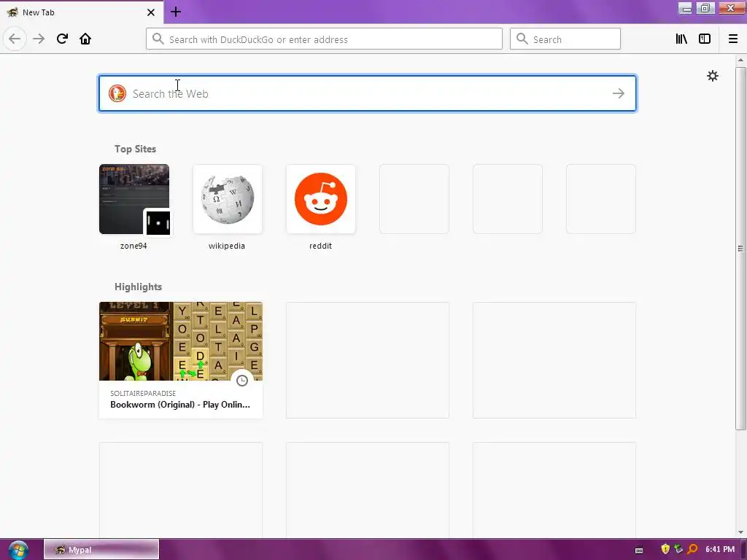Screen dimensions: 747x560
Task: Open the Windows Start button
Action: (x=18, y=550)
